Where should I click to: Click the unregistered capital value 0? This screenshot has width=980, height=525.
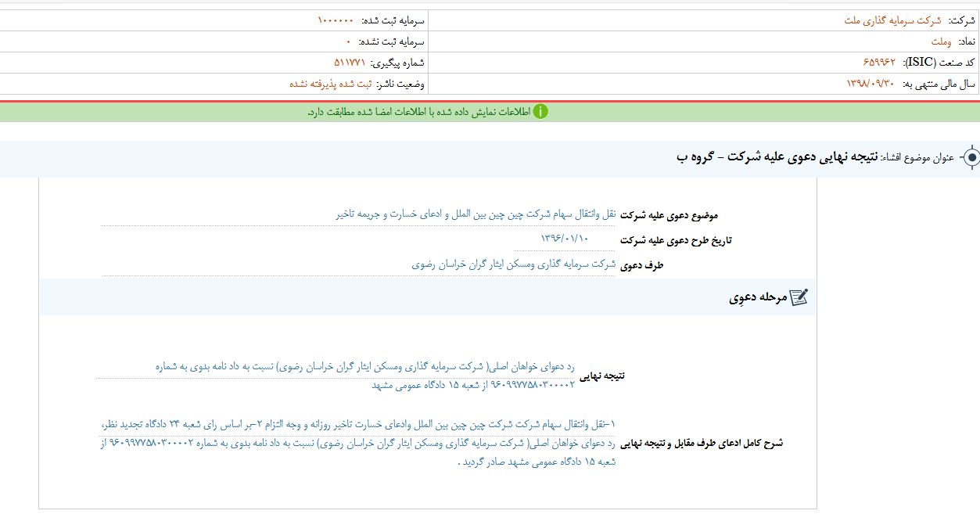348,41
